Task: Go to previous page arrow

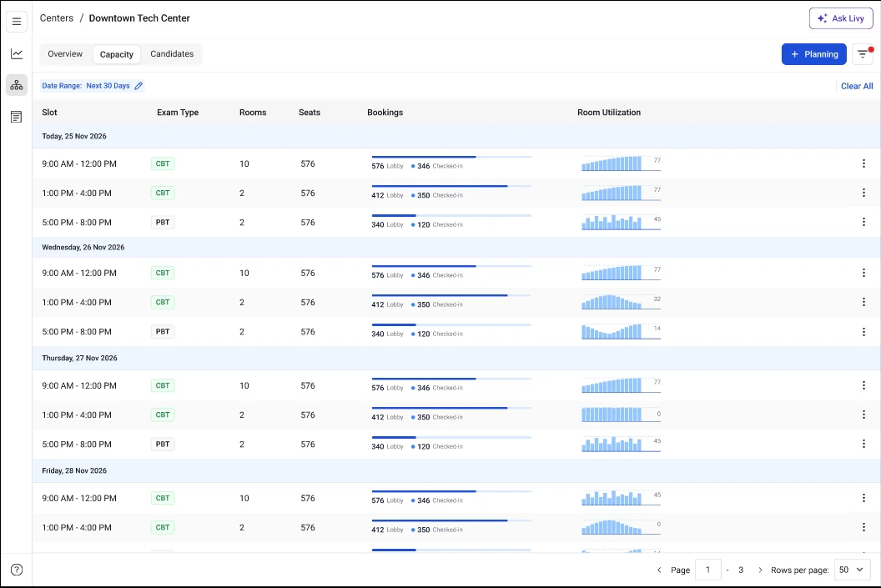Action: point(659,570)
